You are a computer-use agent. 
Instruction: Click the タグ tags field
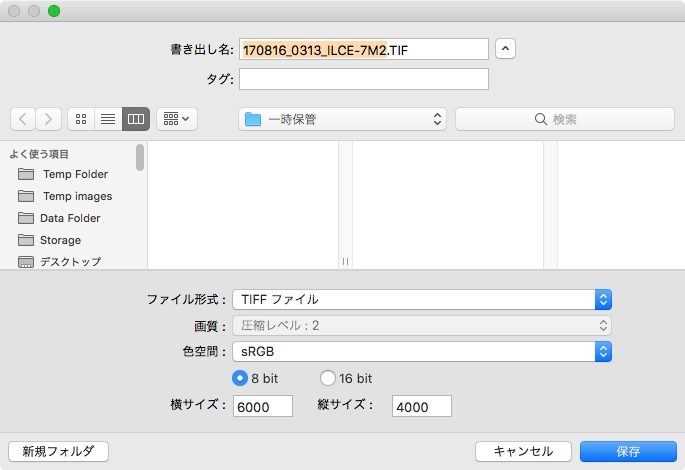pos(363,79)
